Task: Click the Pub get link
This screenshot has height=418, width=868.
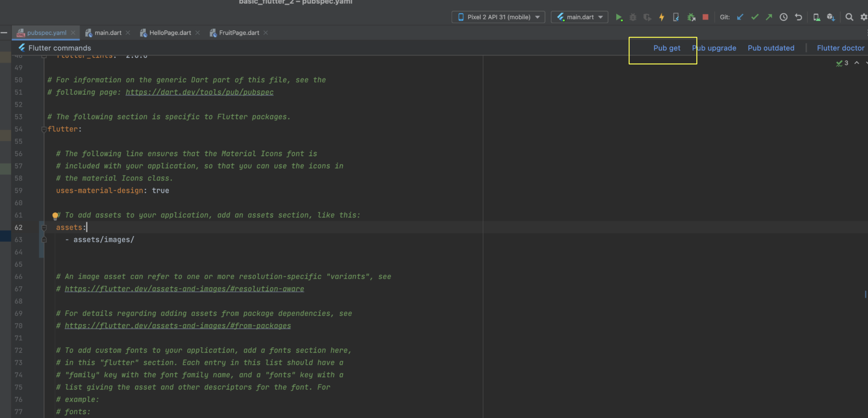Action: pos(666,48)
